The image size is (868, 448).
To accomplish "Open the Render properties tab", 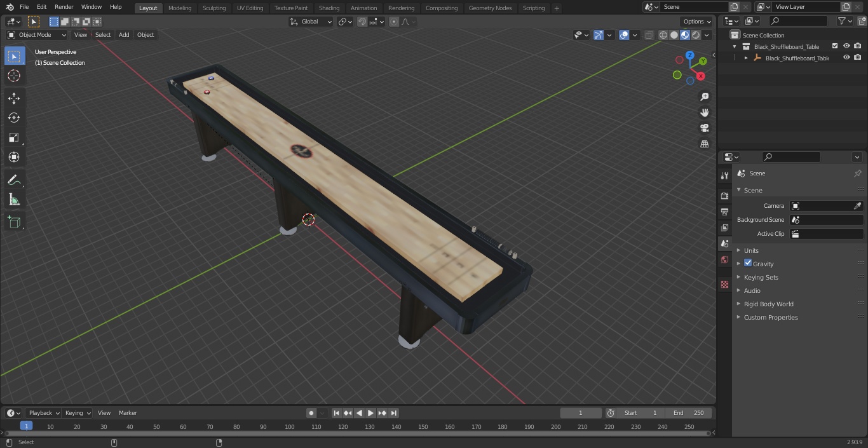I will [x=724, y=196].
